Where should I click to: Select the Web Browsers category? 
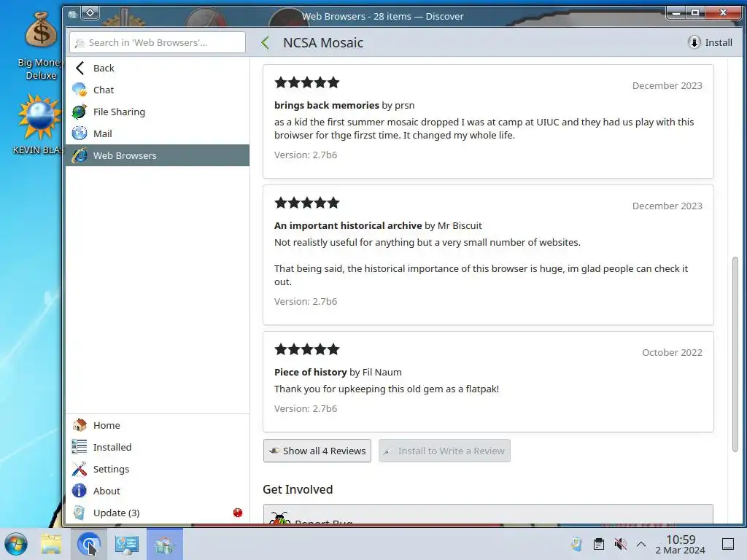158,155
